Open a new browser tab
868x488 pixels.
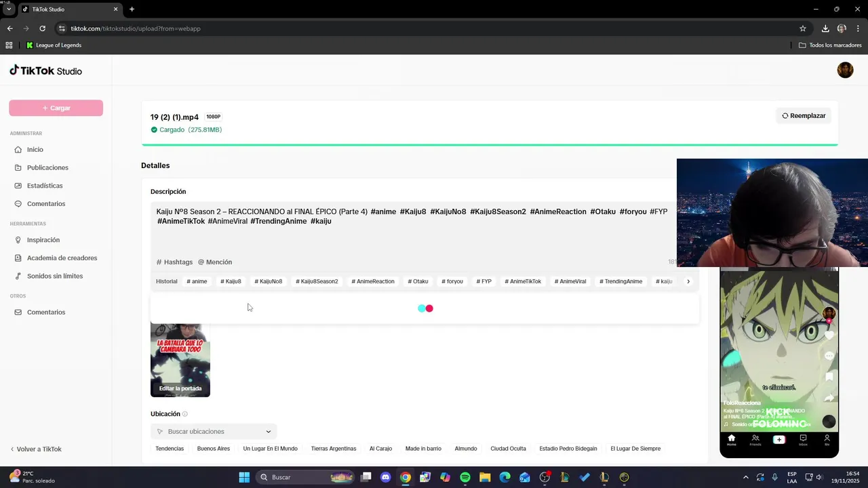click(132, 9)
